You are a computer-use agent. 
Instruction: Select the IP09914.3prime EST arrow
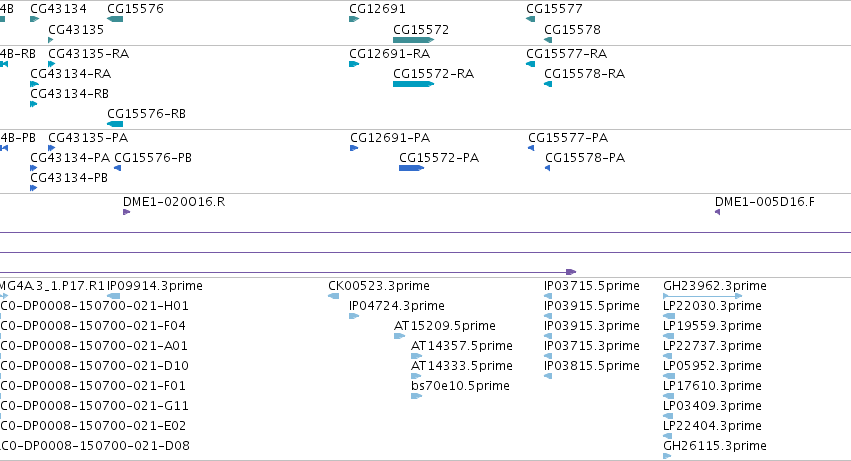point(113,296)
